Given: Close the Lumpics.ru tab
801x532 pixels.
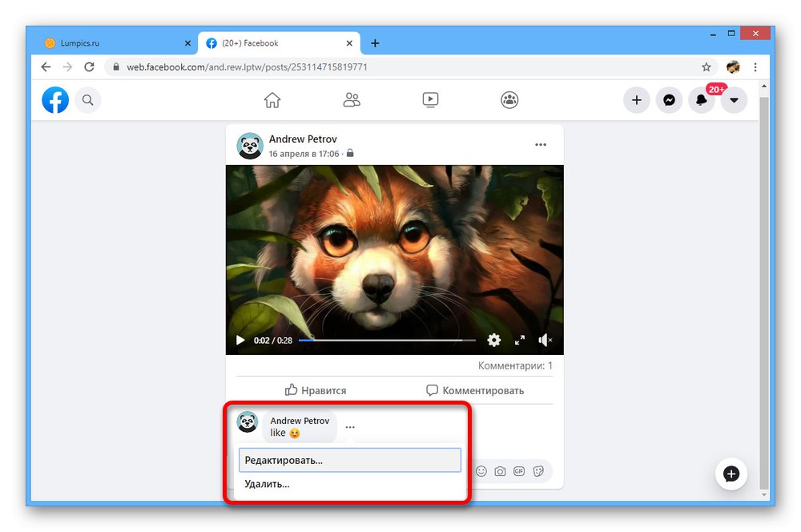Looking at the screenshot, I should [187, 43].
